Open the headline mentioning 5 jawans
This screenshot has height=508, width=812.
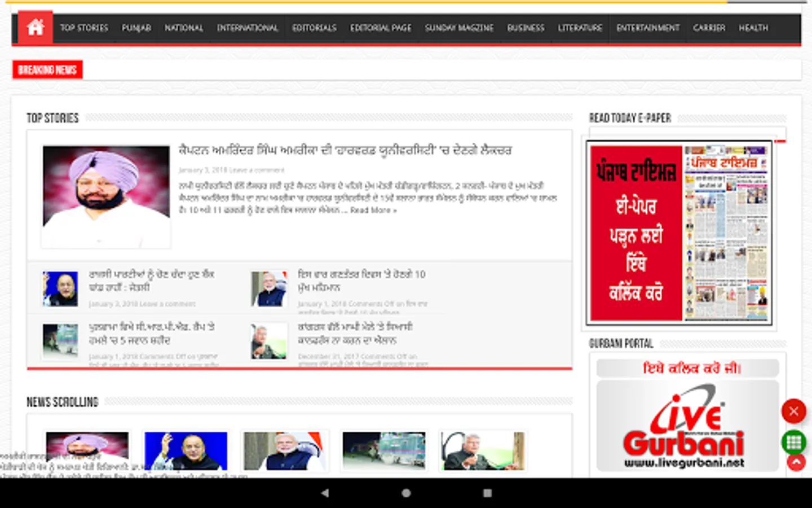pos(151,334)
